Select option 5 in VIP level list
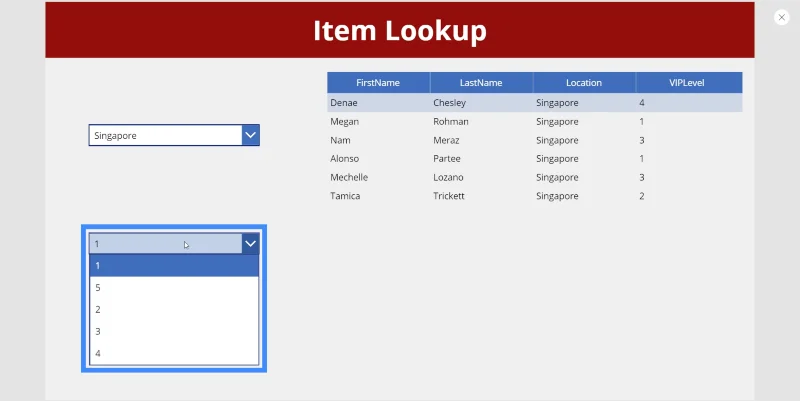 click(174, 288)
